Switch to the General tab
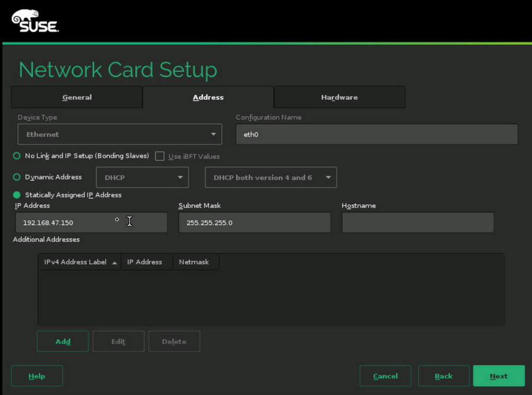This screenshot has height=395, width=532. [x=76, y=97]
